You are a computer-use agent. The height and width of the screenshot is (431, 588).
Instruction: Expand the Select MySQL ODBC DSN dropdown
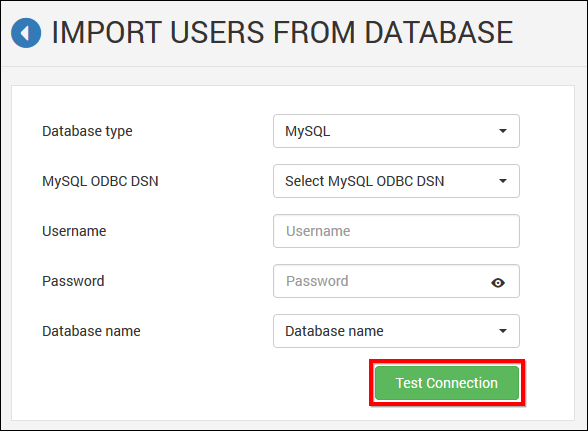pos(396,181)
